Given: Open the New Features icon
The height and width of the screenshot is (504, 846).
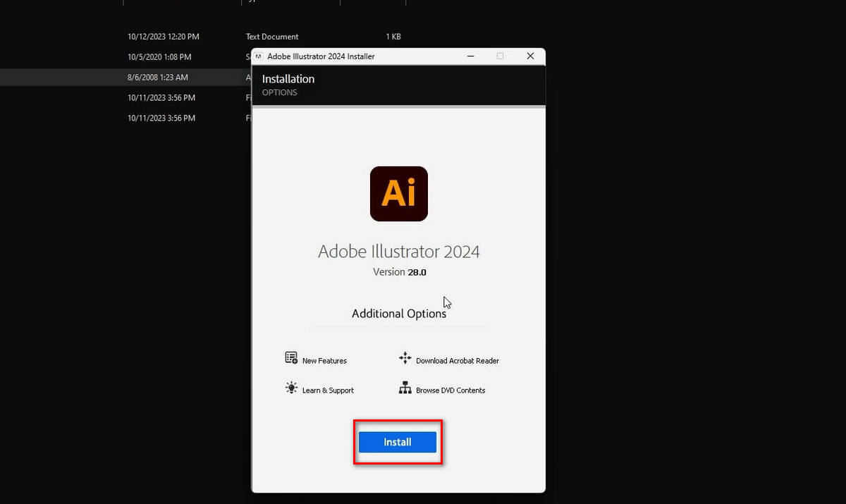Looking at the screenshot, I should (291, 358).
